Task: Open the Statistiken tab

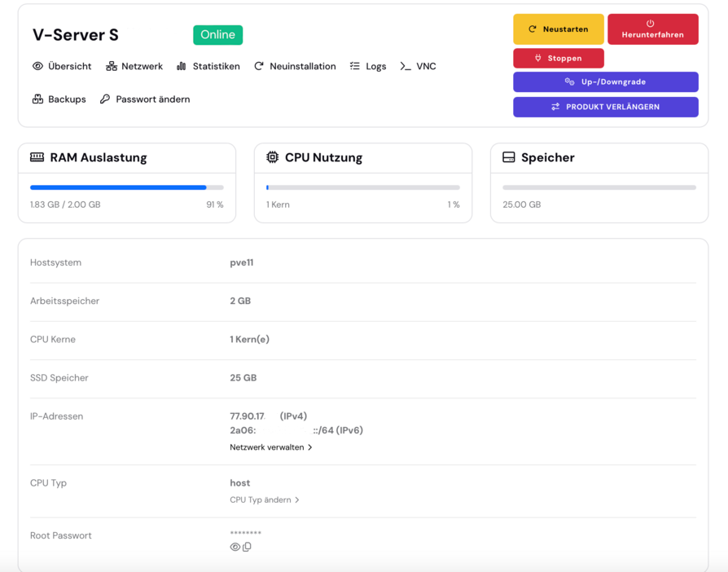Action: pyautogui.click(x=208, y=66)
